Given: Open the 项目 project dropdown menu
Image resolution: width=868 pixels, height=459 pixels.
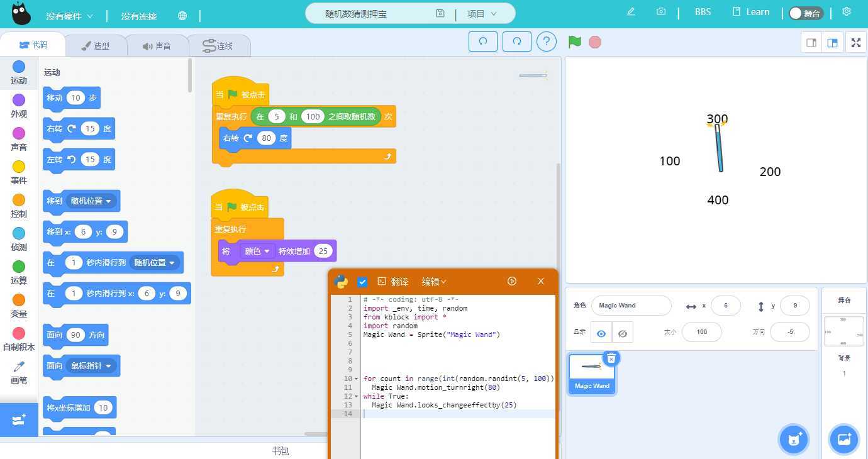Looking at the screenshot, I should coord(481,14).
